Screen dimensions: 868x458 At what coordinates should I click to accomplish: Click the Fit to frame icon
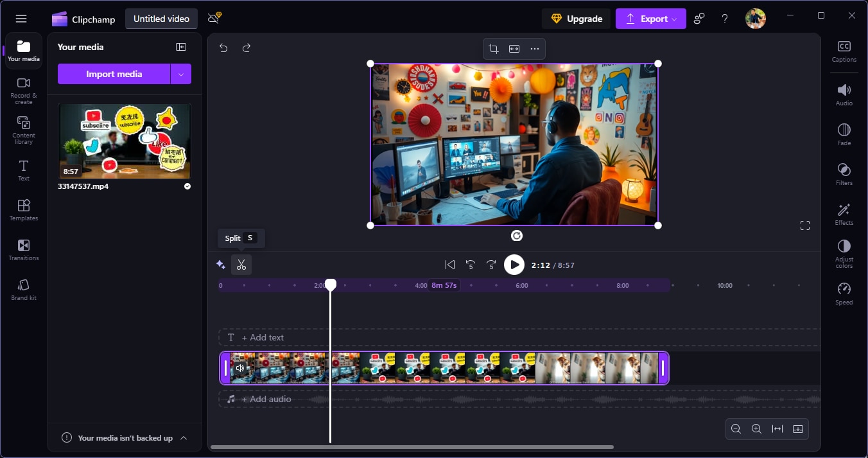coord(514,49)
